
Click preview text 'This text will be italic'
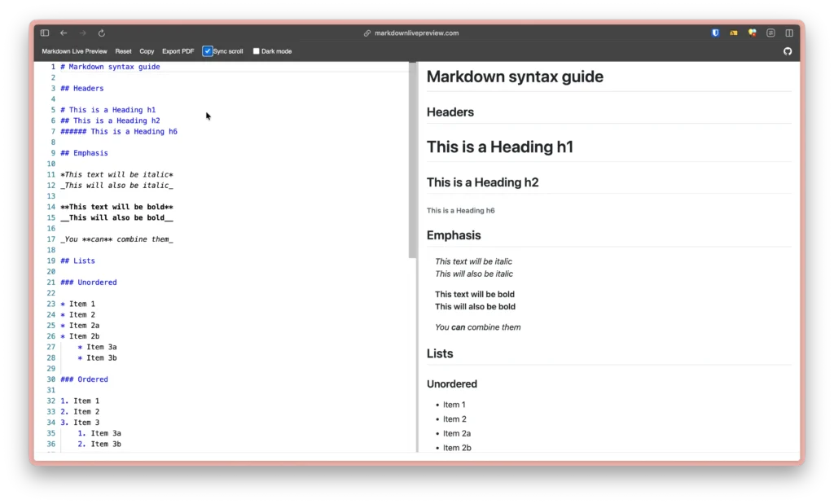click(473, 261)
